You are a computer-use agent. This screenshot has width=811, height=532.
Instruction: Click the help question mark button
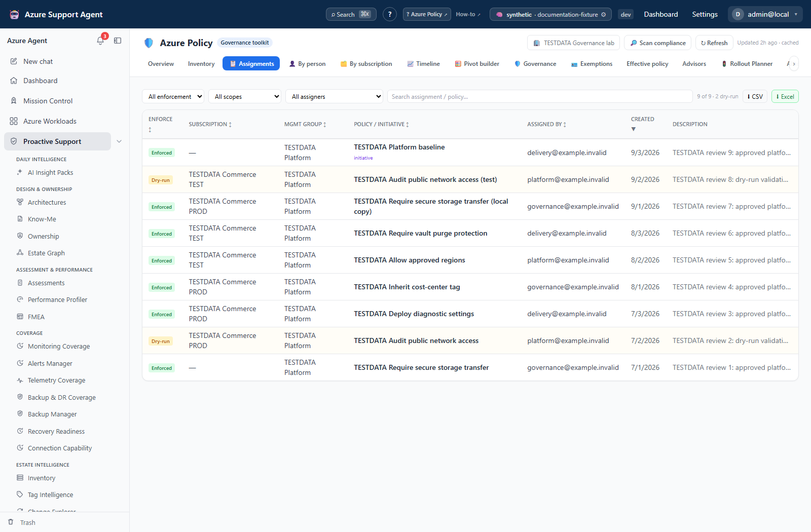tap(390, 14)
